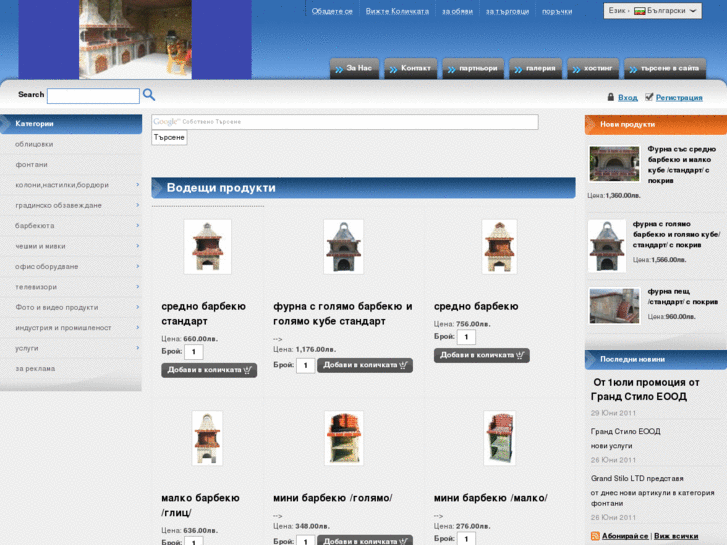Focus the Search input field
This screenshot has width=727, height=545.
pyautogui.click(x=93, y=96)
